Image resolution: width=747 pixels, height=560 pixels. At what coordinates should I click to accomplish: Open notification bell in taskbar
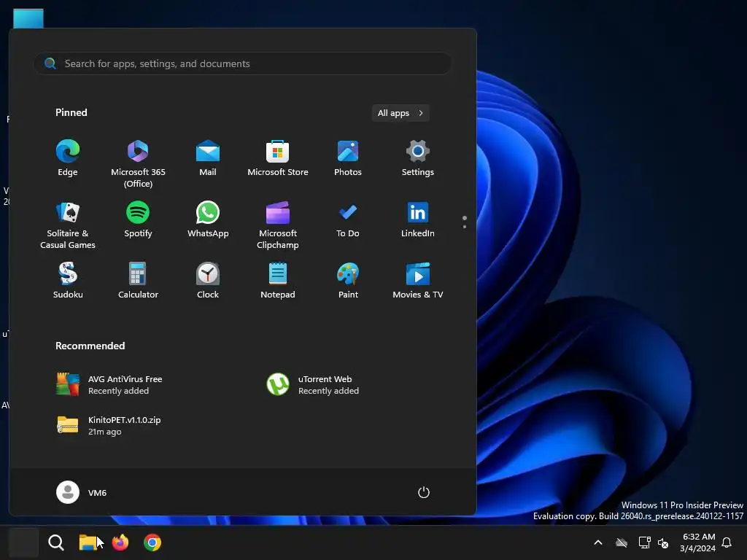coord(727,542)
